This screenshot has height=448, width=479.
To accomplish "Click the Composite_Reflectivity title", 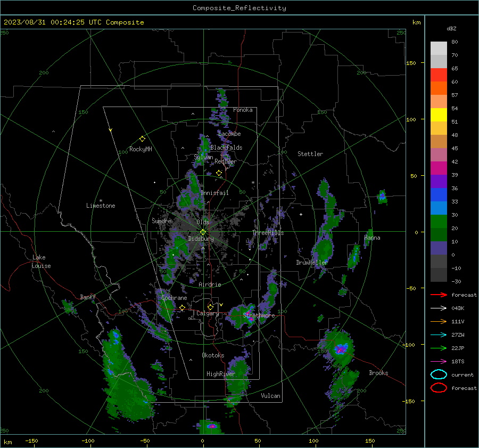I will (240, 8).
